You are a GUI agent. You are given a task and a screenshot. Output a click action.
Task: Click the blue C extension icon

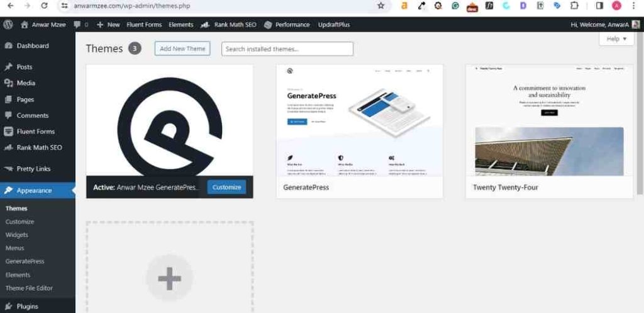pos(506,6)
